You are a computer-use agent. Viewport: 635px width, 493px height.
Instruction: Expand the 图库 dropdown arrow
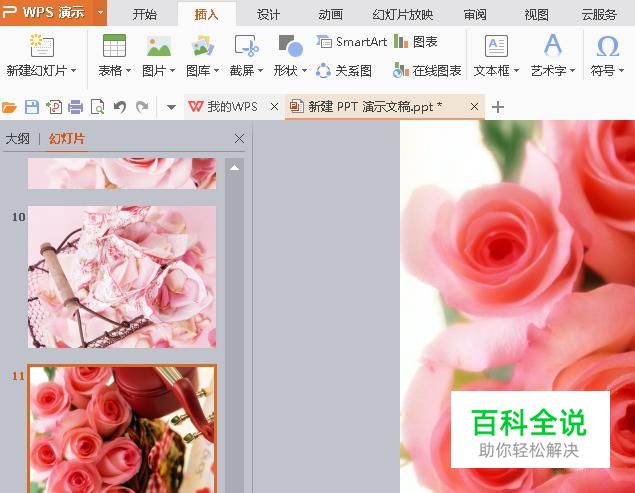tap(217, 70)
